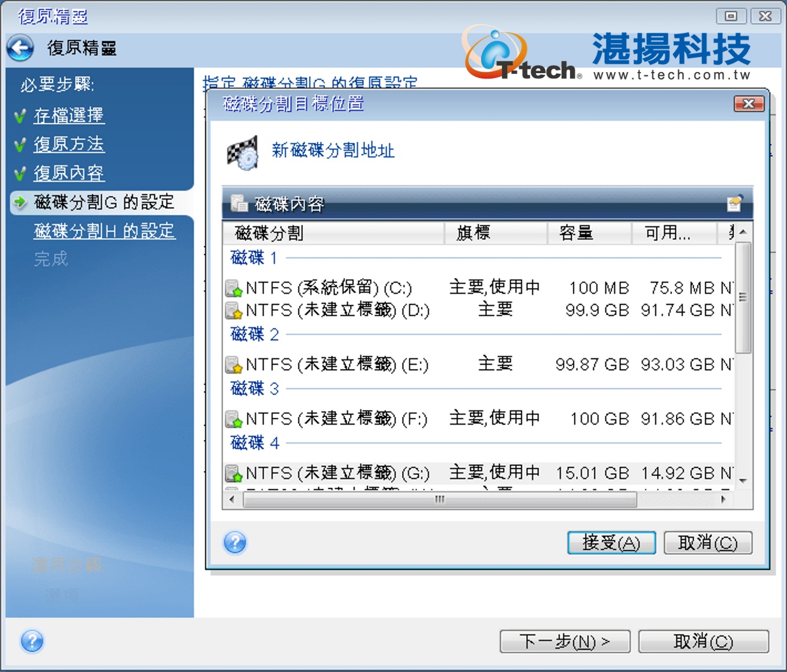Click the checkered flag gear icon
The image size is (787, 672).
[x=243, y=153]
